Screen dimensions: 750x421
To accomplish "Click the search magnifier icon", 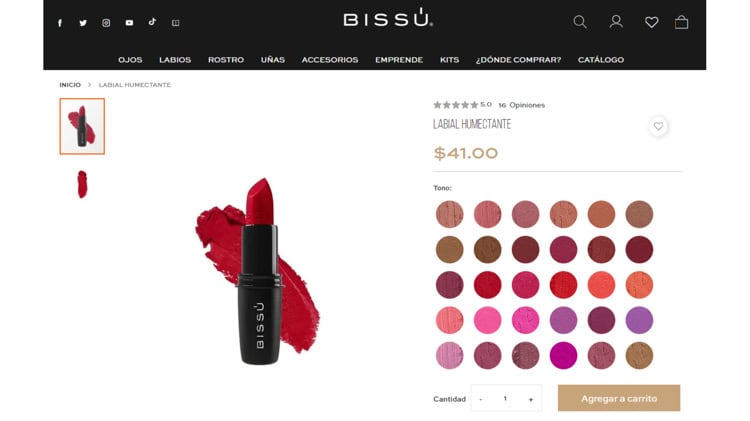I will (x=580, y=22).
